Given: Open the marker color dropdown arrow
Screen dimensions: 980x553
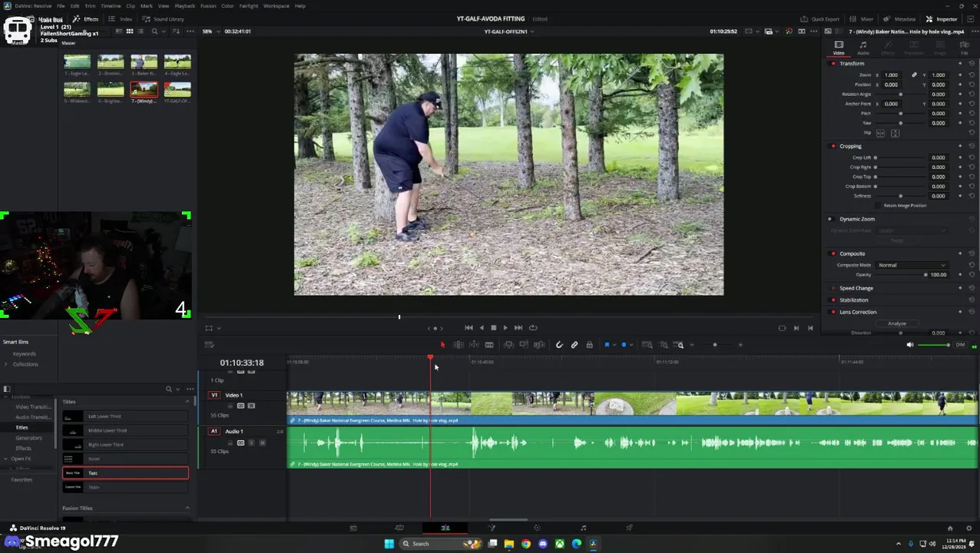Looking at the screenshot, I should pos(631,345).
